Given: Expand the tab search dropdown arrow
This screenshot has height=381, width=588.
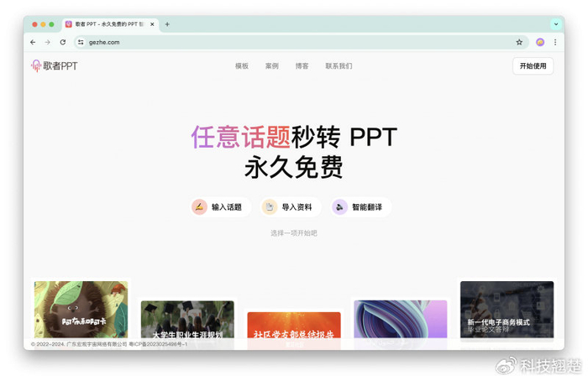Looking at the screenshot, I should tap(556, 24).
